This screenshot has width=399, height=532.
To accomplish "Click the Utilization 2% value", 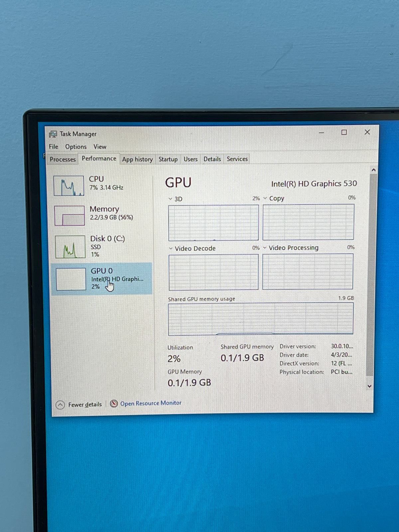I will [x=174, y=359].
